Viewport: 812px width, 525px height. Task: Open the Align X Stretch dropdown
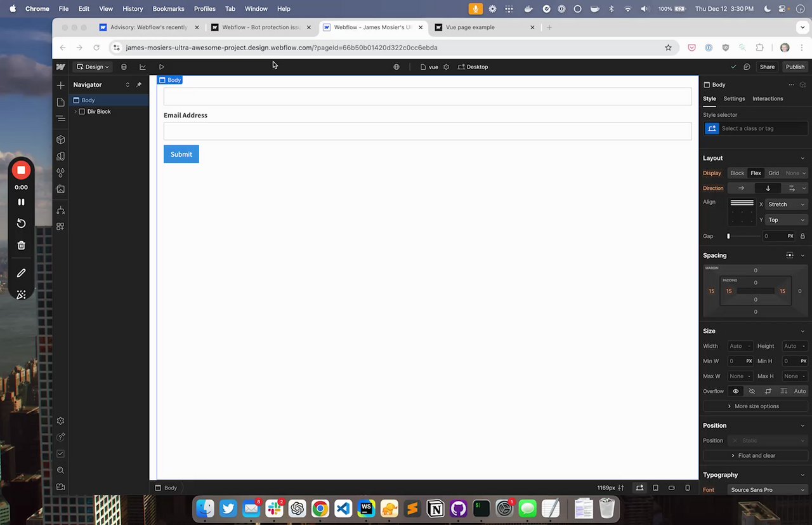(x=786, y=204)
